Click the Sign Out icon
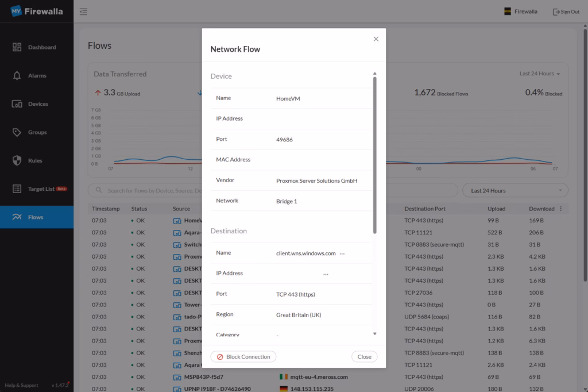The image size is (588, 392). click(555, 11)
